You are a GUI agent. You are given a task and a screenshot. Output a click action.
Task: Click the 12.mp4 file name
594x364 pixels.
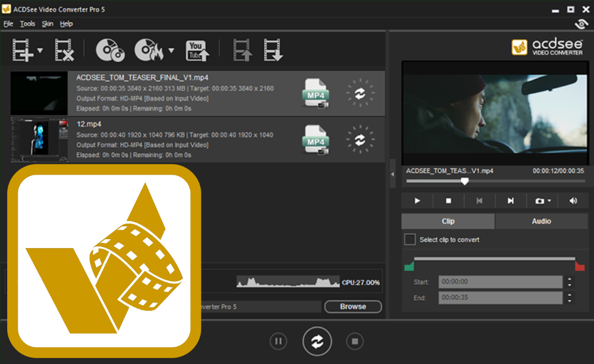tap(89, 124)
